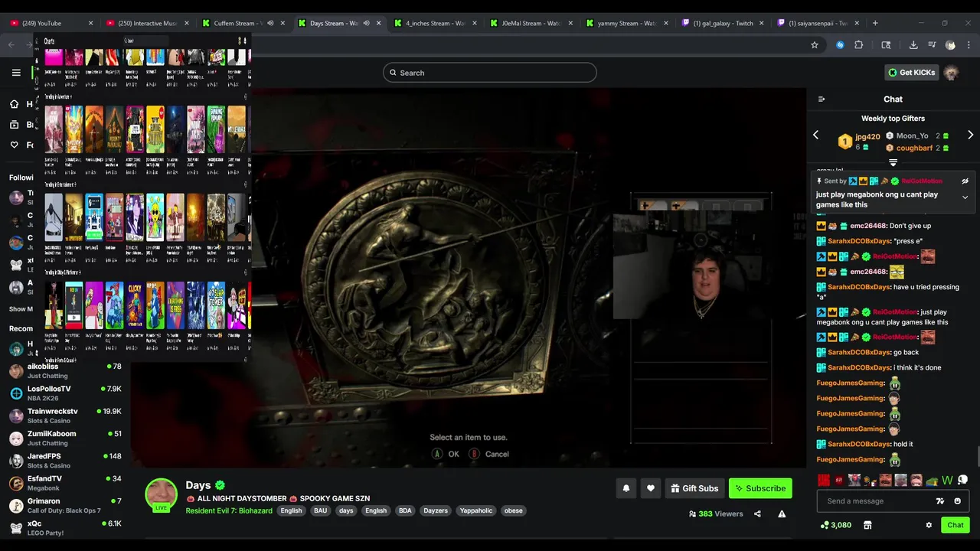This screenshot has height=551, width=980.
Task: Open a new browser tab
Action: (x=875, y=23)
